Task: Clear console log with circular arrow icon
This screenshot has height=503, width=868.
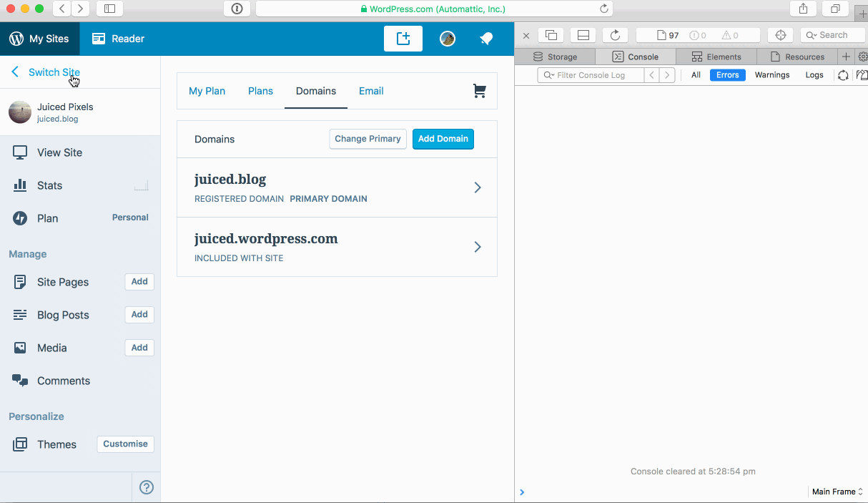Action: pyautogui.click(x=843, y=75)
